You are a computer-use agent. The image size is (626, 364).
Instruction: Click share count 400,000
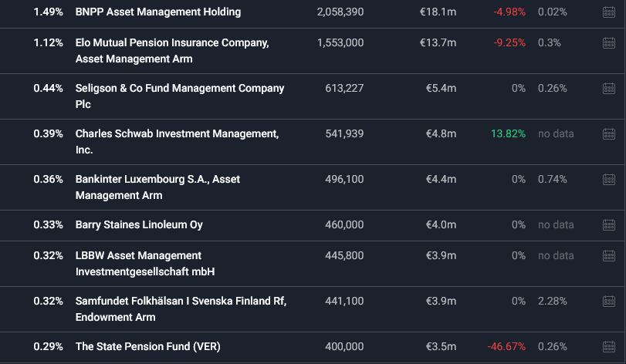(344, 346)
